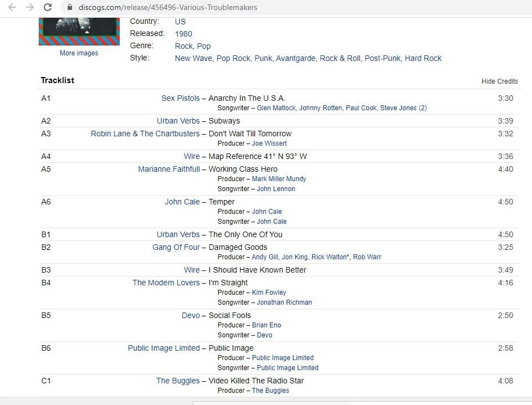Click the Rock genre link
This screenshot has height=405, width=532.
click(183, 46)
